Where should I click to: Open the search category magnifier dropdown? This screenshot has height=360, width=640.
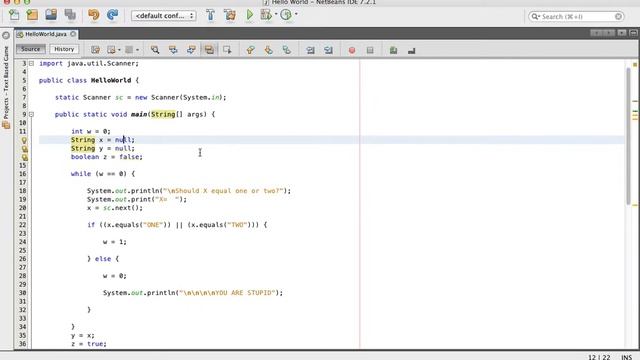[x=536, y=16]
